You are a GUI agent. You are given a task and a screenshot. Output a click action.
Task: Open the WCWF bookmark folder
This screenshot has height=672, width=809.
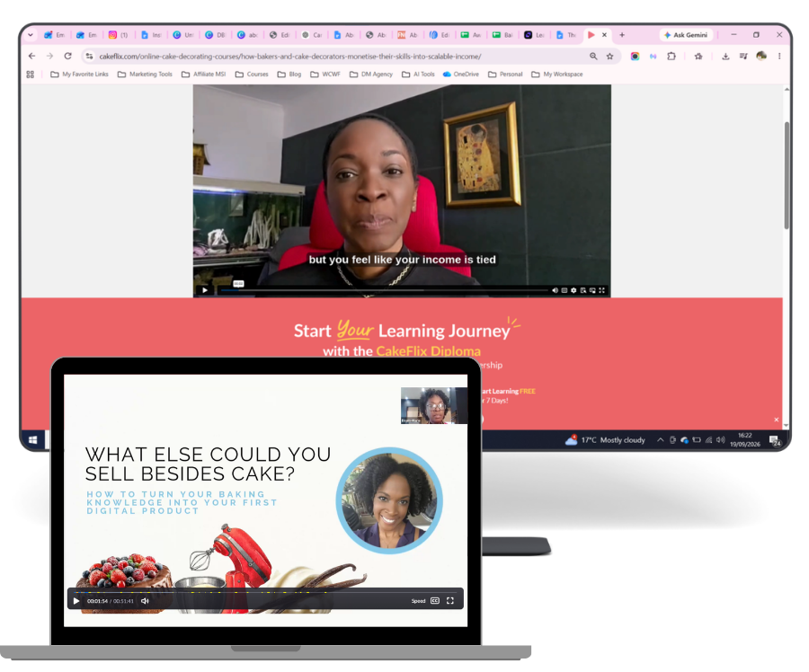325,75
